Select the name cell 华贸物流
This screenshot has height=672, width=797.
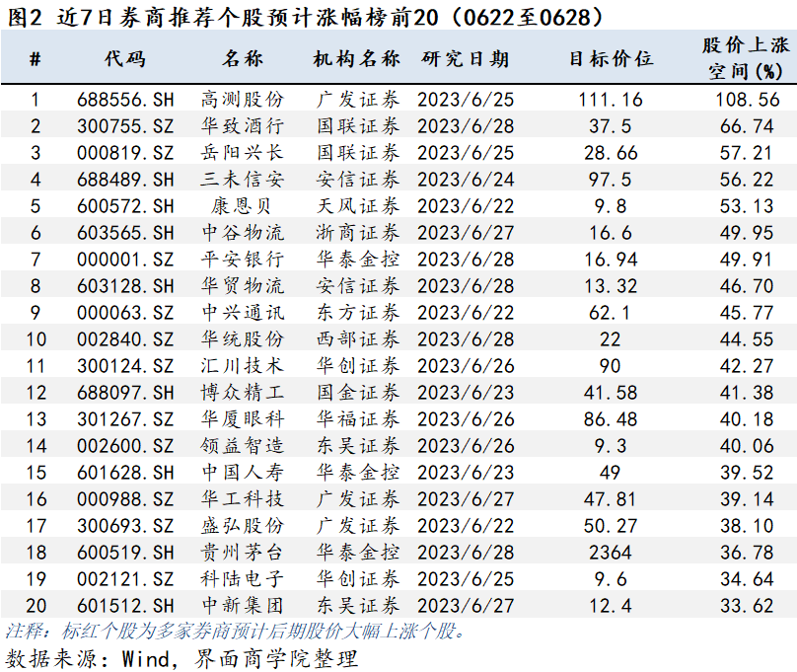click(x=243, y=286)
